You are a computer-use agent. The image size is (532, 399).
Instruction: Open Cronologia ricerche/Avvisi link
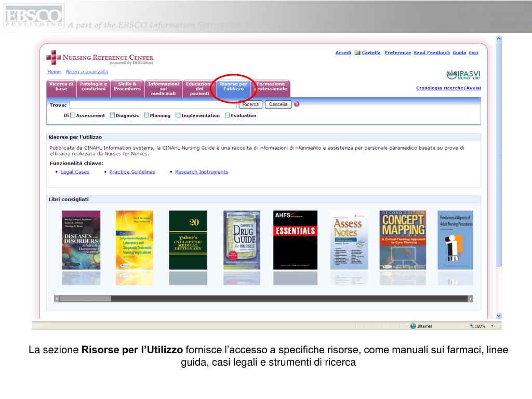(448, 88)
